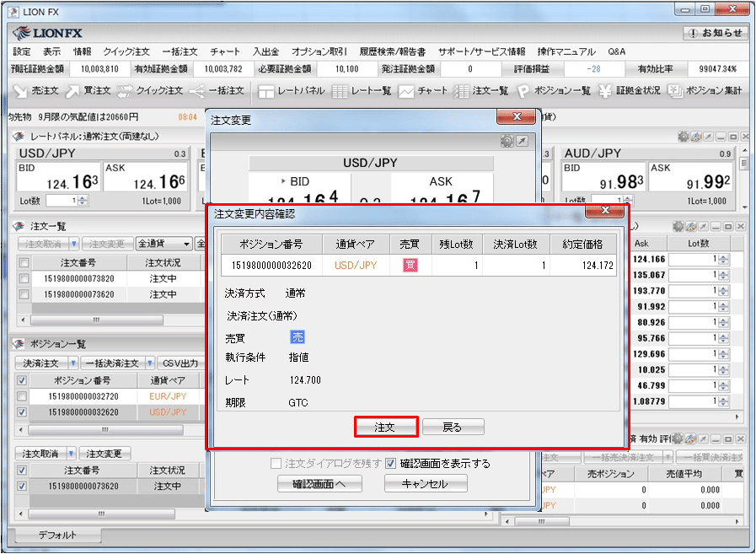756x554 pixels.
Task: Open the レートパネル toolbar icon
Action: pyautogui.click(x=292, y=91)
